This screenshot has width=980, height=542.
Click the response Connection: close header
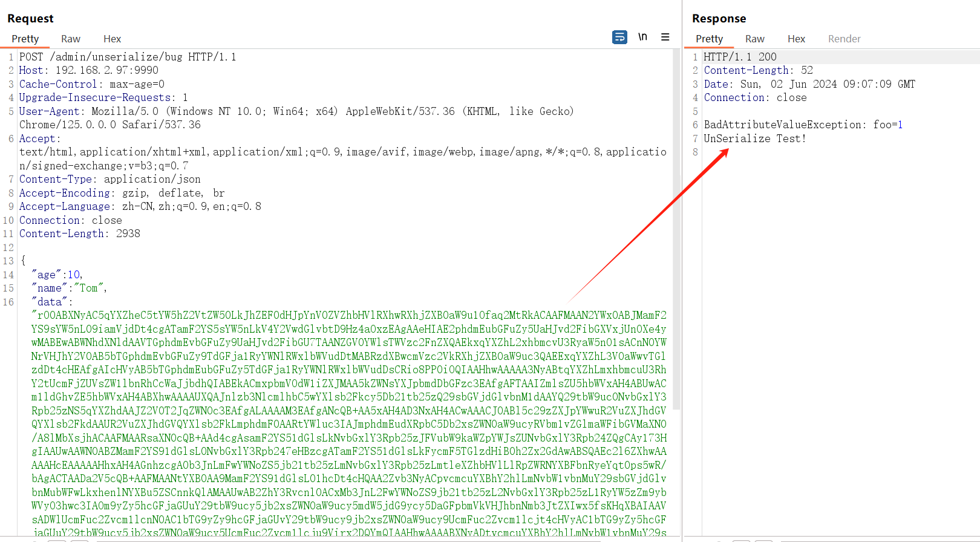click(755, 97)
